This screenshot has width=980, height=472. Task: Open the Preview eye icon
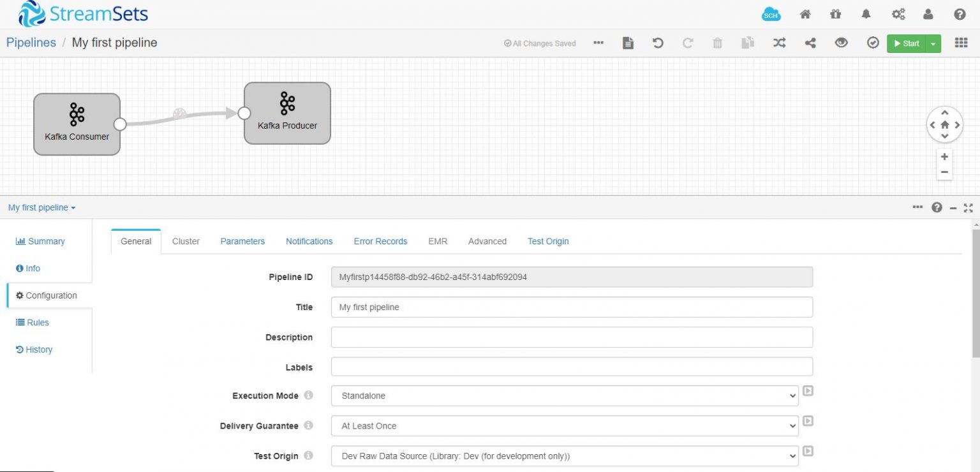pyautogui.click(x=841, y=43)
